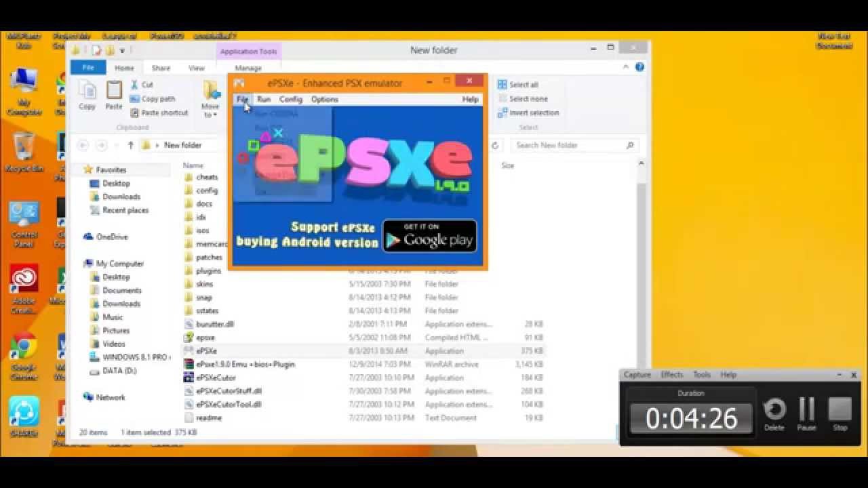Click the Copy icon in the ribbon
The image size is (868, 488).
click(x=87, y=95)
